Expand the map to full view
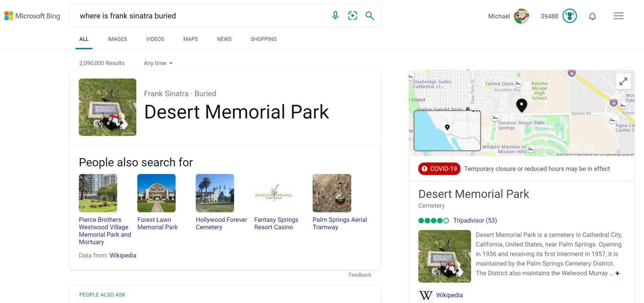 tap(623, 82)
